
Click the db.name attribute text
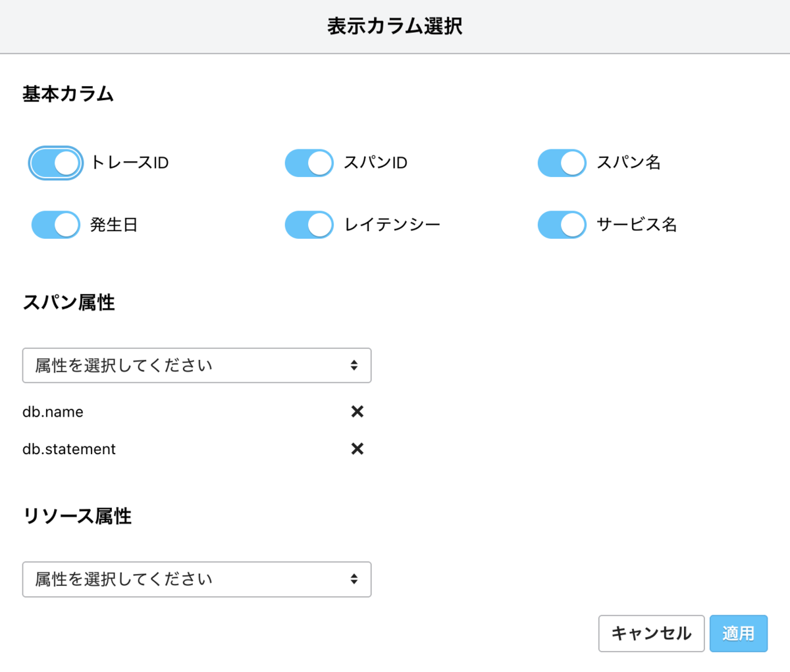(53, 412)
